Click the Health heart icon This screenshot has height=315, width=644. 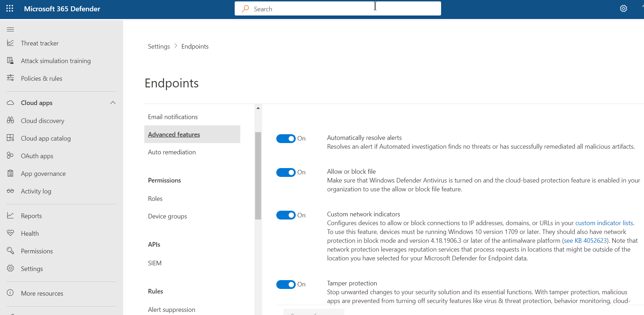(11, 233)
